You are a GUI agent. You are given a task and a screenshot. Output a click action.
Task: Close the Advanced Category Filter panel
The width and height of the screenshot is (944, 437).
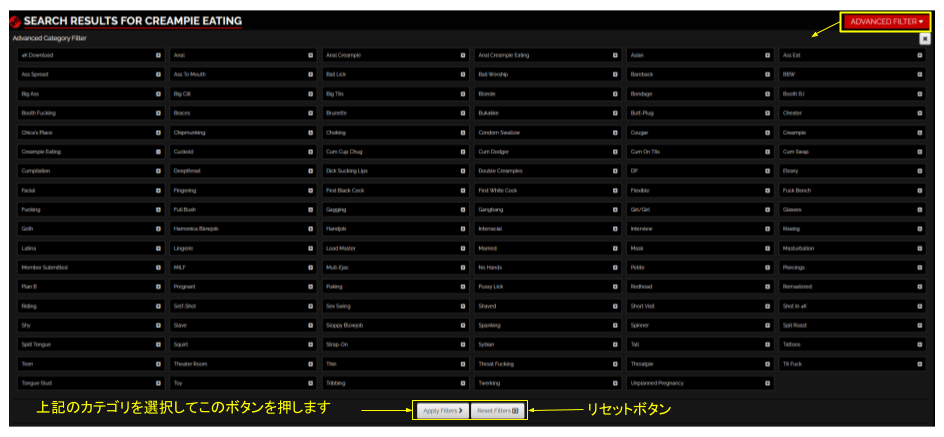tap(924, 38)
